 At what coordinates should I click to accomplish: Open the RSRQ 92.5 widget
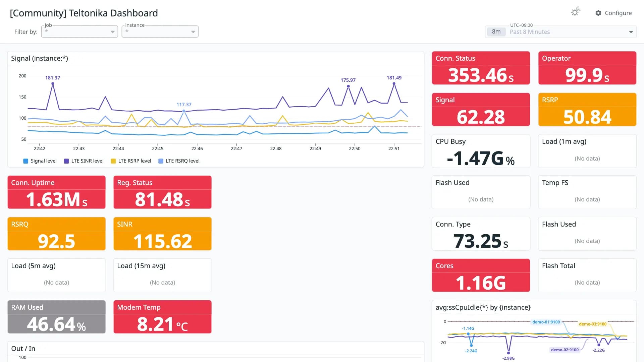56,234
